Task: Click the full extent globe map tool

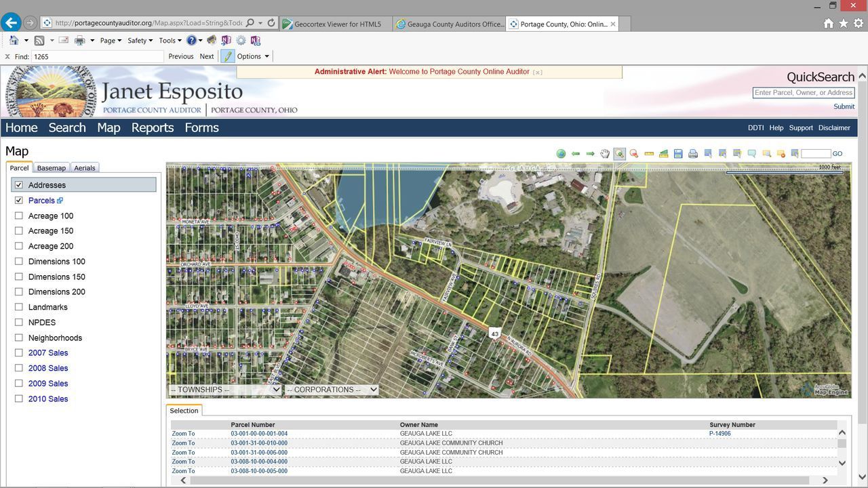Action: pos(561,154)
